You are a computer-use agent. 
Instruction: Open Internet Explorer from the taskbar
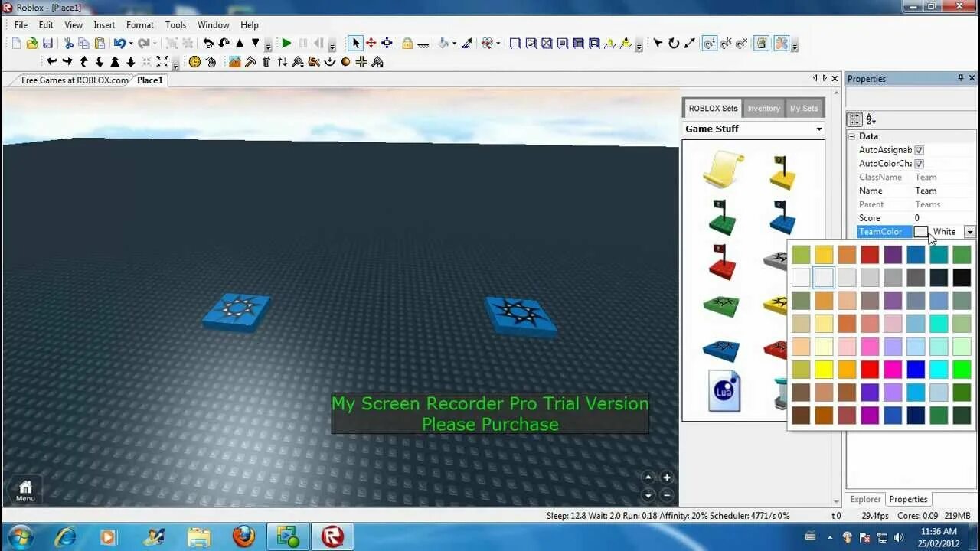tap(65, 536)
